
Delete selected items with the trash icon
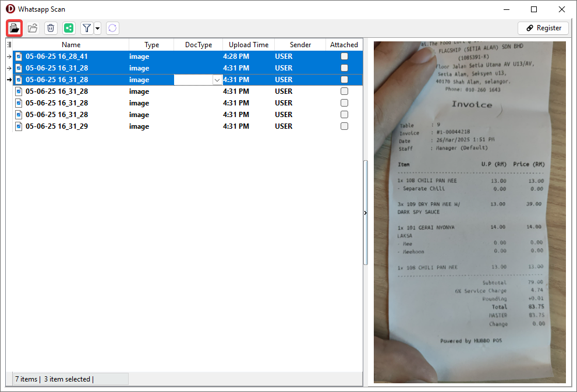click(x=51, y=28)
